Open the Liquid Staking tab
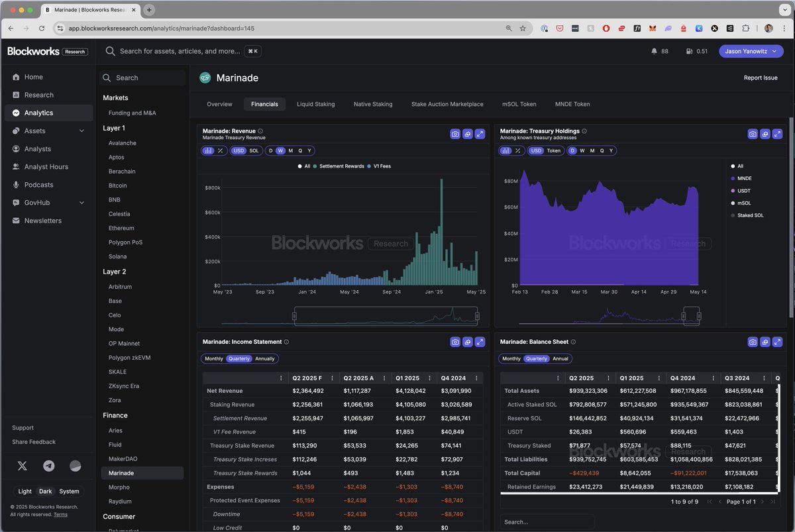 [x=315, y=104]
